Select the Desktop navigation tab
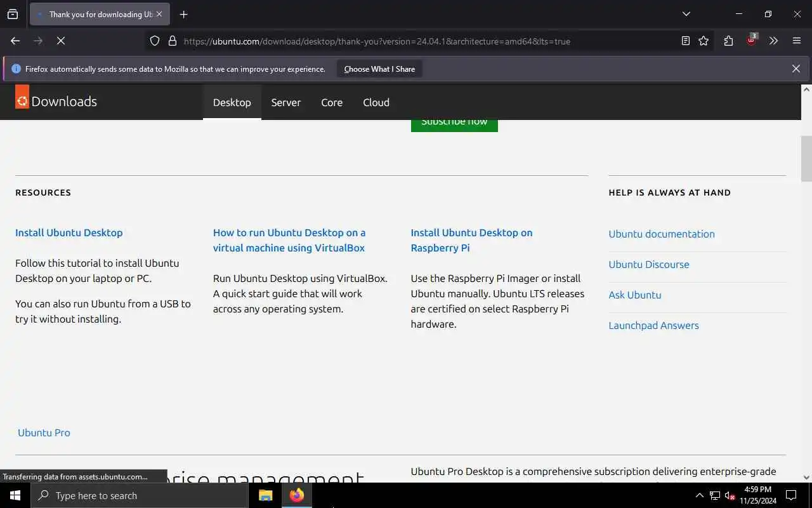Screen dimensions: 812x508 click(232, 102)
